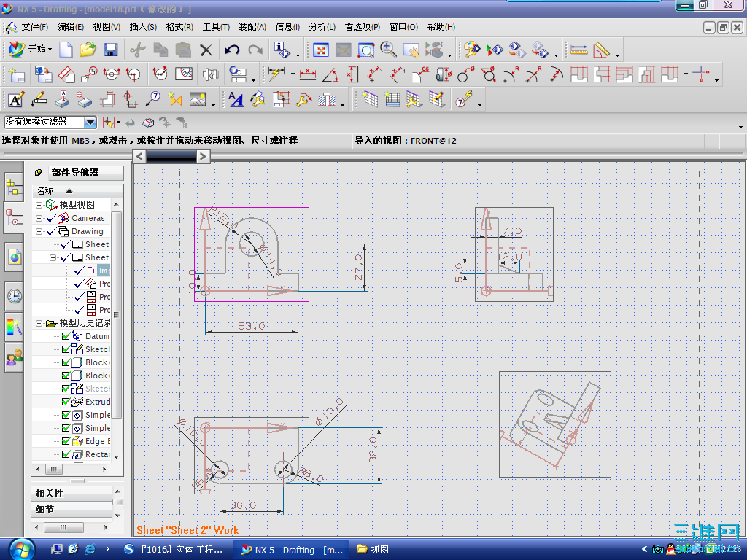Click the scissors Cut icon

pyautogui.click(x=137, y=50)
